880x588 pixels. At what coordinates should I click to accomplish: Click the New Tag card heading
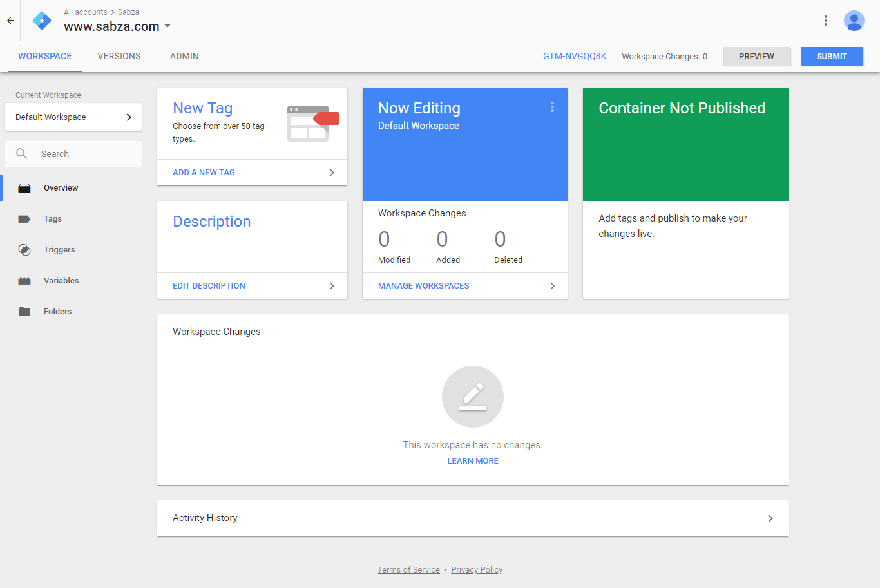click(x=202, y=108)
